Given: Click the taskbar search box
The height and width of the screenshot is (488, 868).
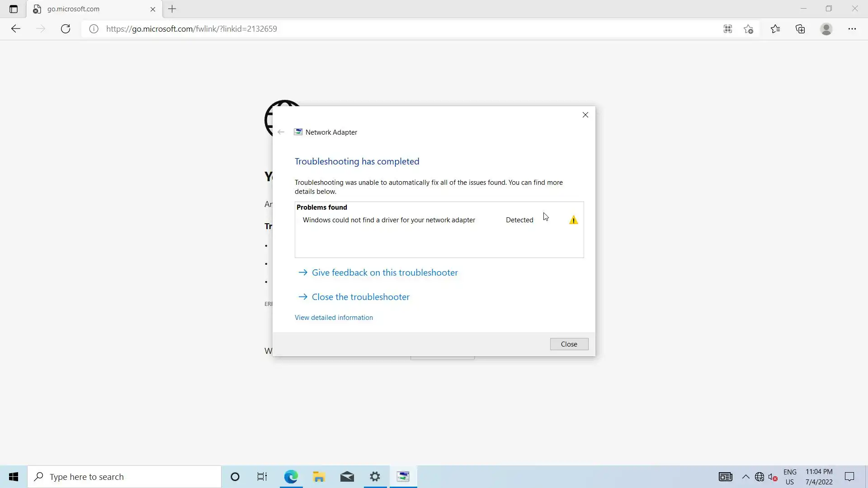Looking at the screenshot, I should [124, 477].
